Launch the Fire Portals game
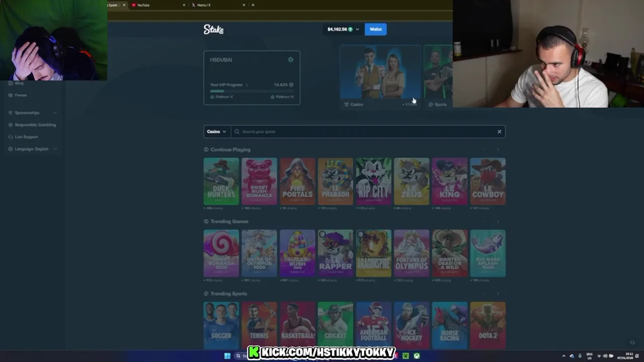644x362 pixels. pos(297,181)
